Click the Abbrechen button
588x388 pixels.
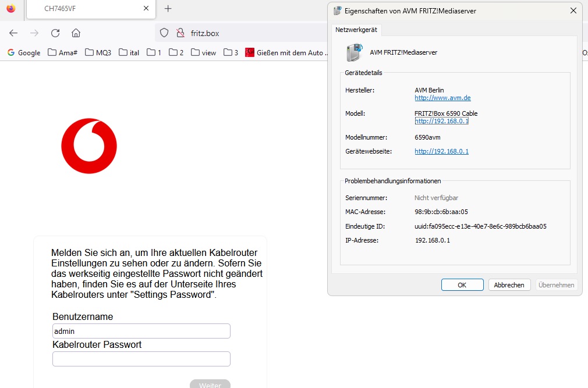point(509,284)
